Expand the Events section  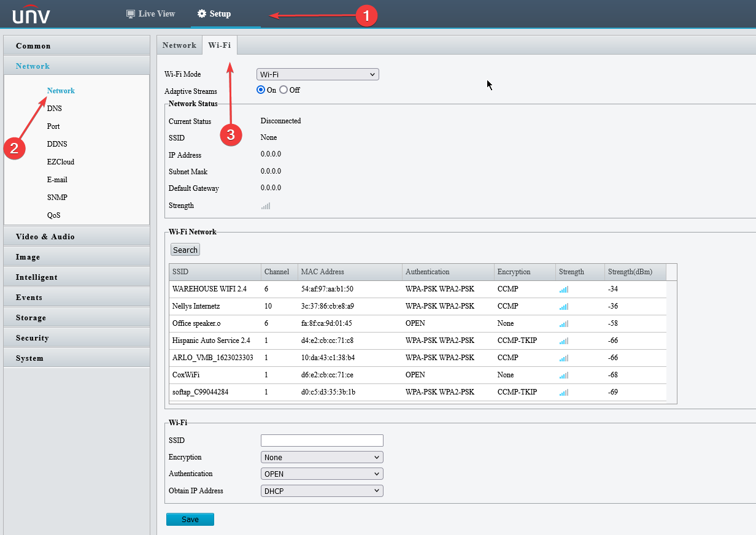click(77, 297)
